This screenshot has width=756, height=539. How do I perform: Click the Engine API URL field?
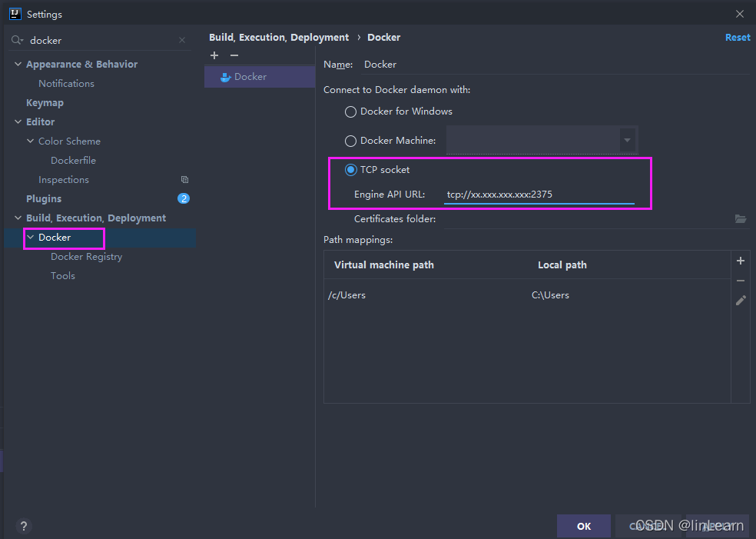coord(539,195)
